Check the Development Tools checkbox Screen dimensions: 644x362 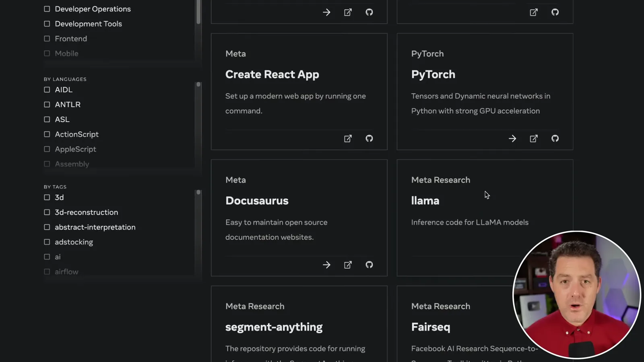[x=47, y=24]
